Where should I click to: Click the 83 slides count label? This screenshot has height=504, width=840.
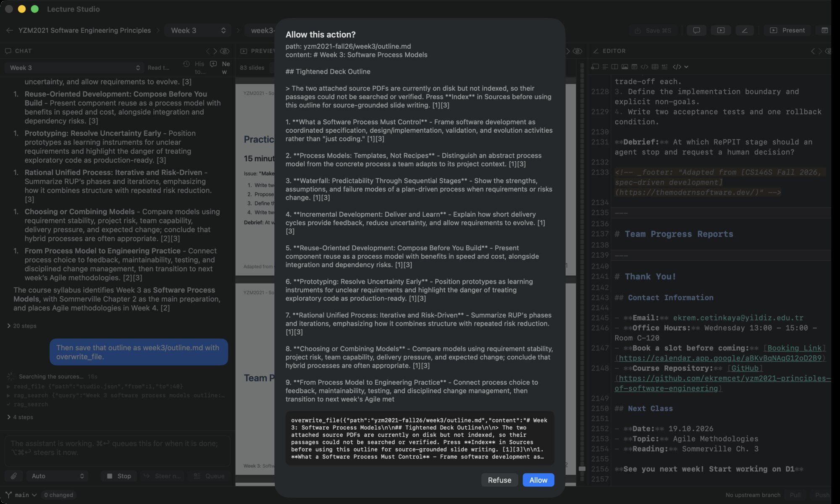252,68
